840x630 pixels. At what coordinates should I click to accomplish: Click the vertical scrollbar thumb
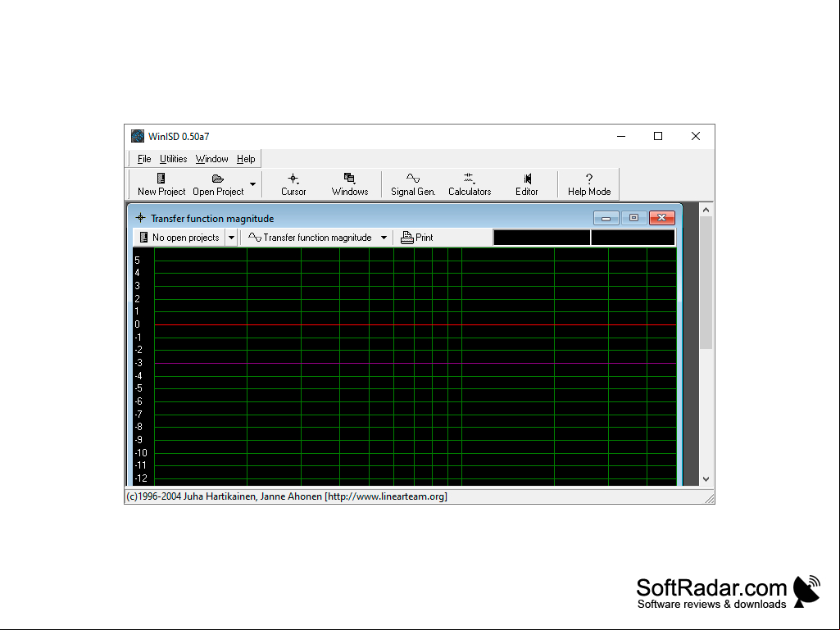coord(706,283)
